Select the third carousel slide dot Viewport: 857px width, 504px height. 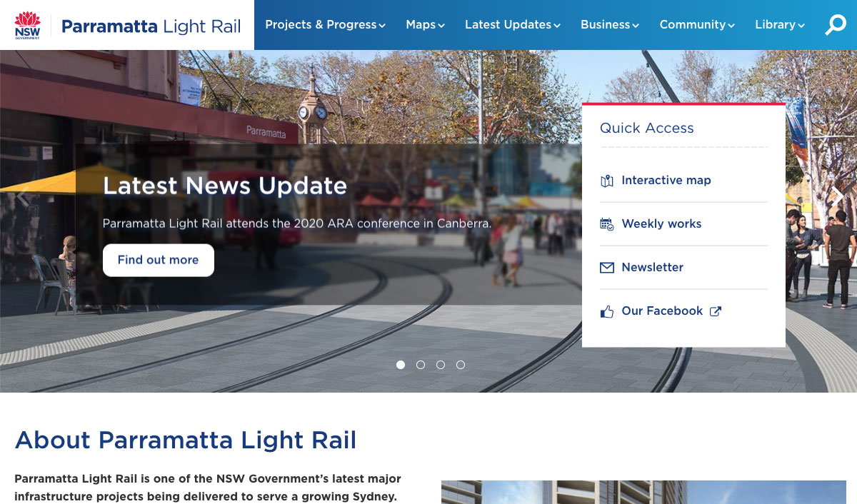(x=441, y=365)
